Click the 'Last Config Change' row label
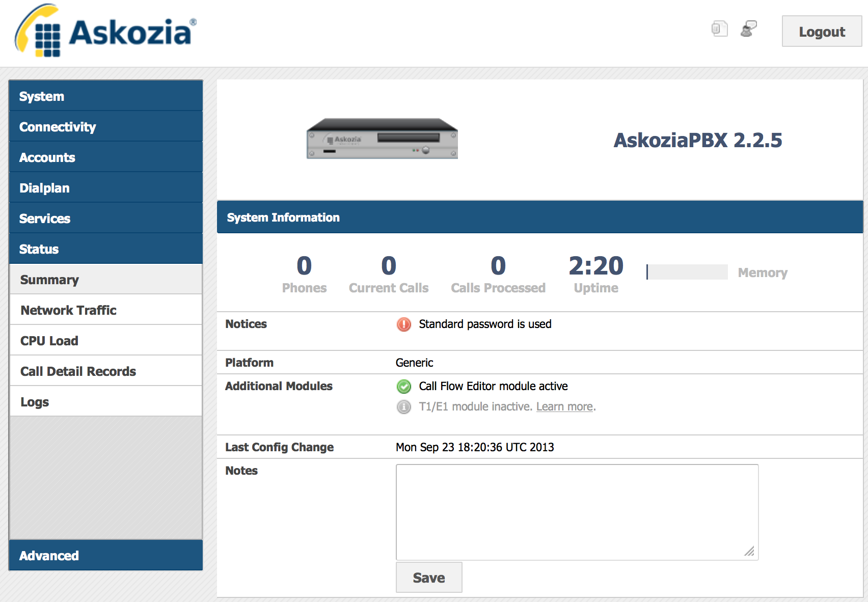The image size is (868, 602). tap(279, 447)
